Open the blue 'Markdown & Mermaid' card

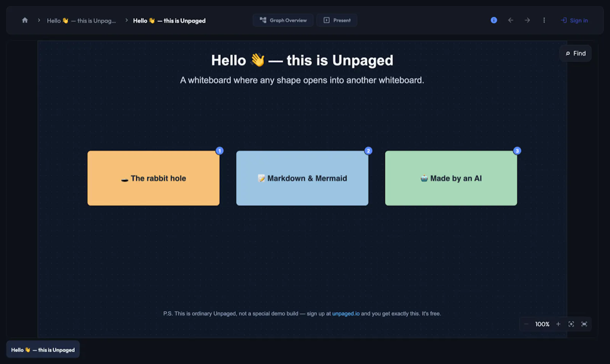tap(302, 178)
